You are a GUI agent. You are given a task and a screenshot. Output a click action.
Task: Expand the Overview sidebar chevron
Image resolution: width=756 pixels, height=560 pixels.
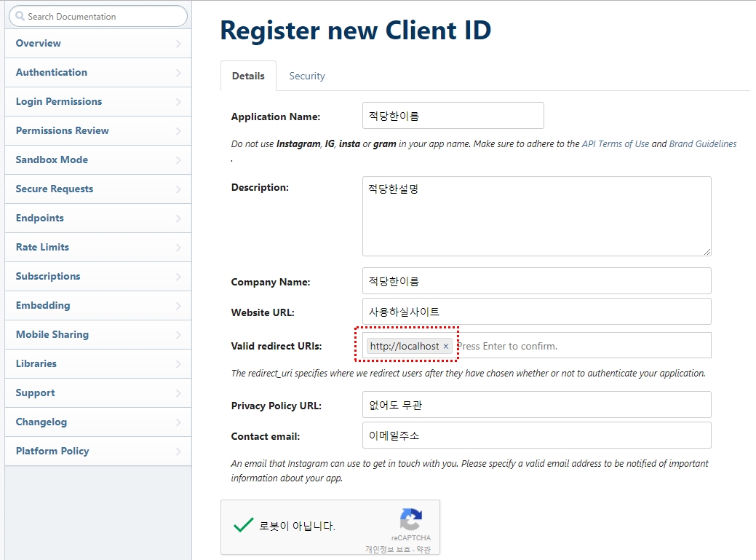(x=179, y=44)
